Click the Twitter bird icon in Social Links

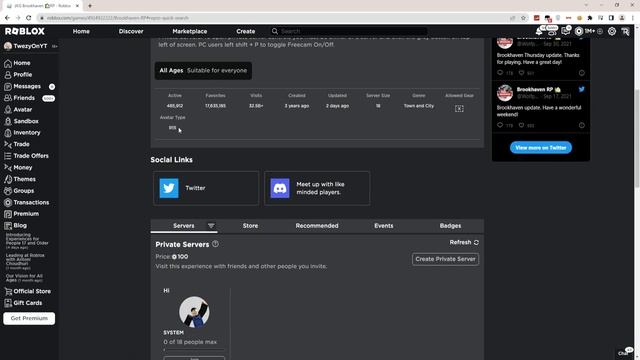pyautogui.click(x=169, y=188)
